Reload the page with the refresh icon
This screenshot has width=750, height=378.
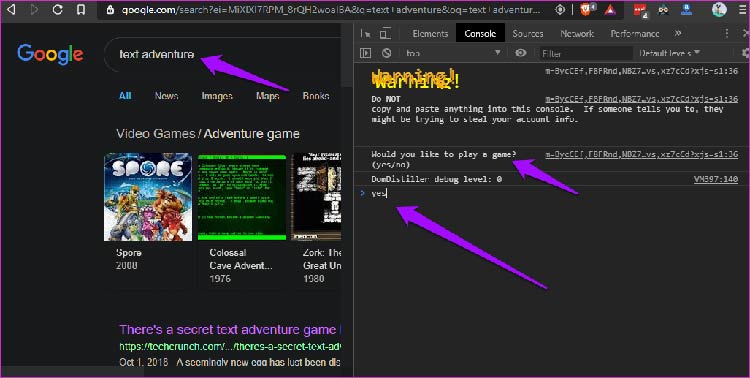(x=57, y=9)
